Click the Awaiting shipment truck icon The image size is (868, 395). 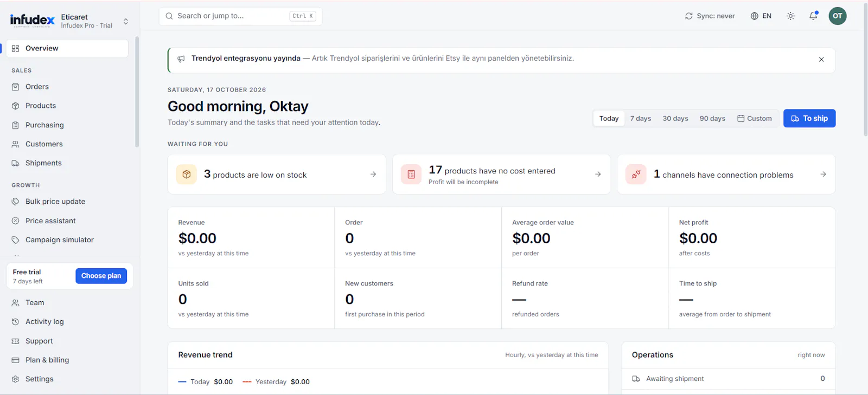636,379
